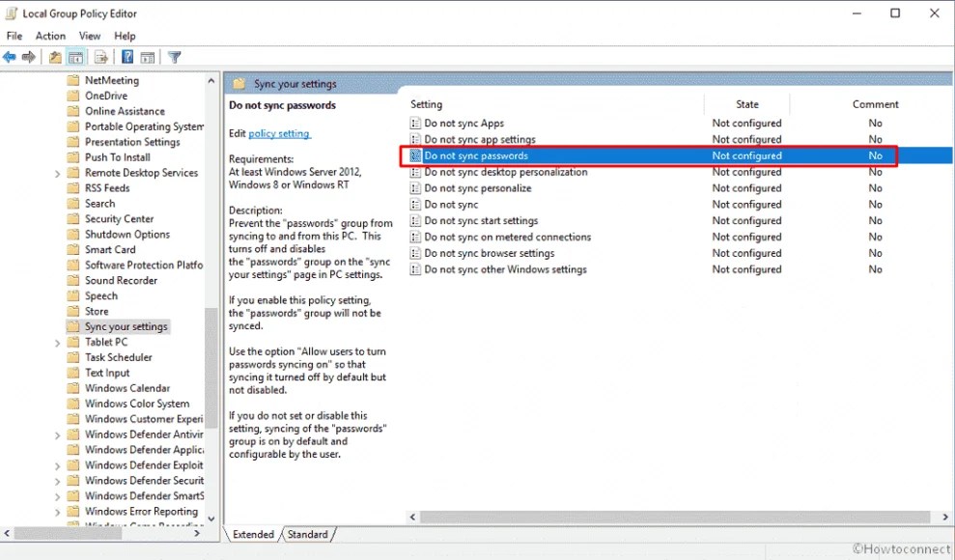
Task: Click the Back navigation arrow
Action: (x=10, y=57)
